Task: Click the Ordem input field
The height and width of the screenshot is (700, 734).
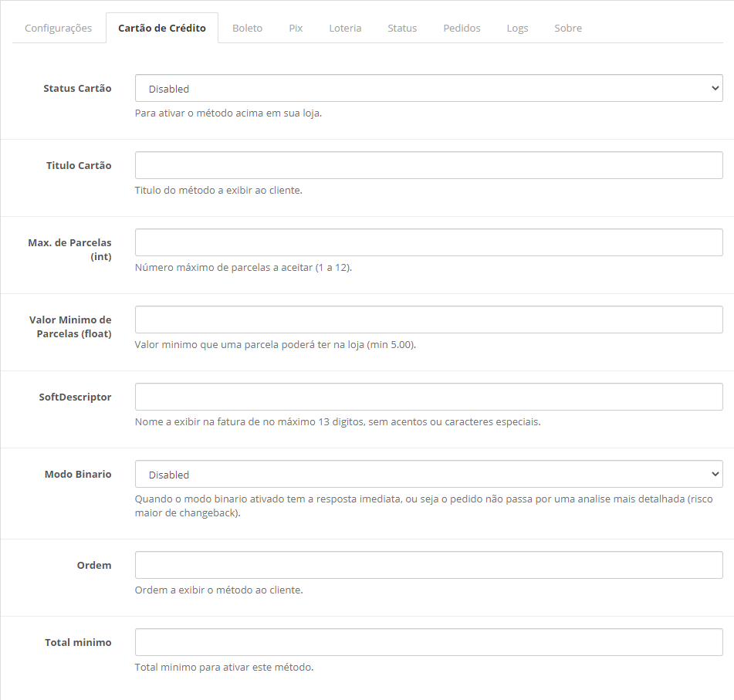Action: pyautogui.click(x=428, y=566)
